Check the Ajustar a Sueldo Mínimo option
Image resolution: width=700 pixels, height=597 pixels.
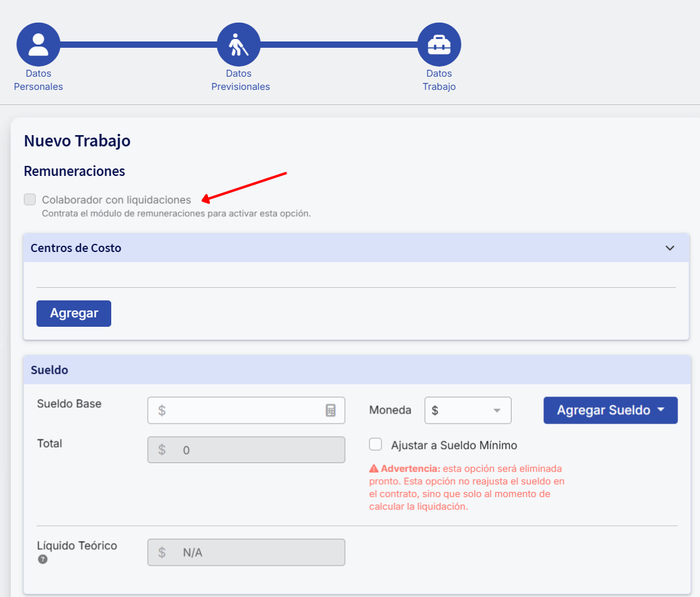tap(375, 444)
